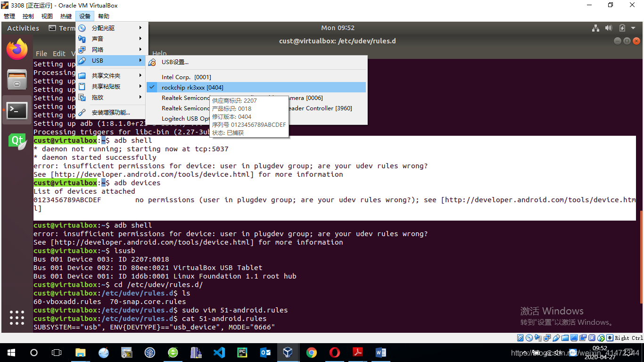Open the Ubuntu volume indicator

click(609, 28)
